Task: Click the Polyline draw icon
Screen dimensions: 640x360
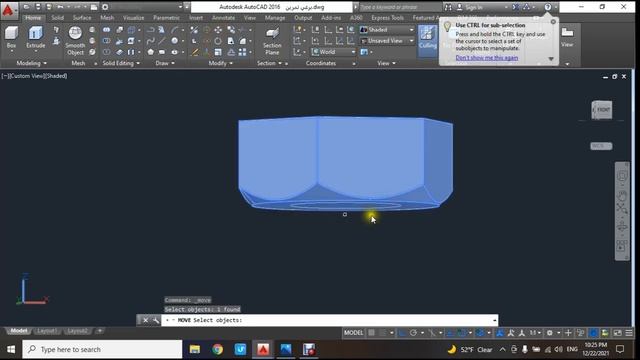Action: click(x=150, y=30)
